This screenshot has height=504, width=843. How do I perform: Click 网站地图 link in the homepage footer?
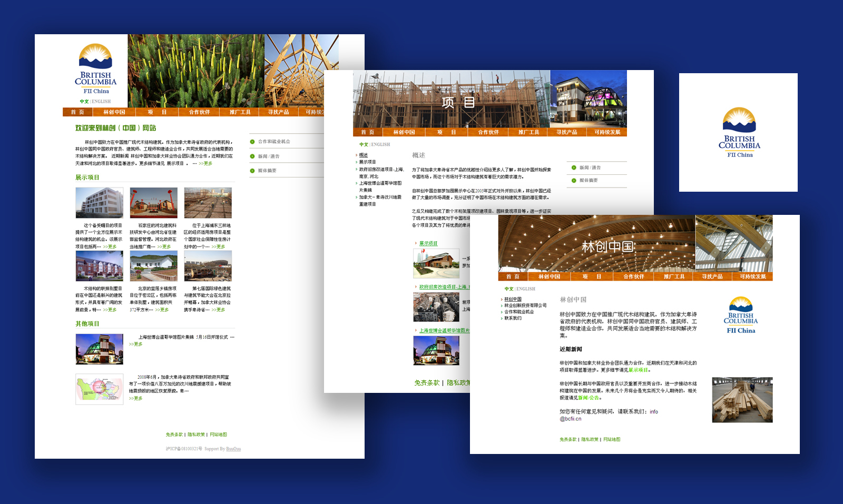click(218, 434)
